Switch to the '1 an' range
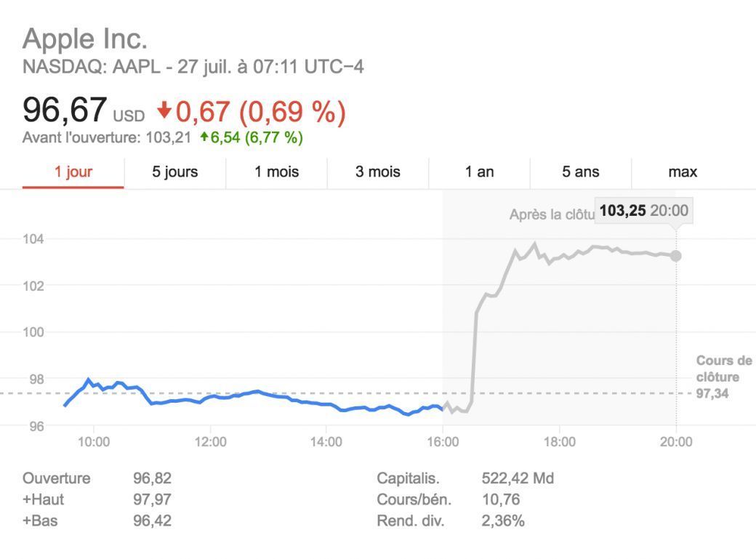This screenshot has width=756, height=559. (x=478, y=172)
